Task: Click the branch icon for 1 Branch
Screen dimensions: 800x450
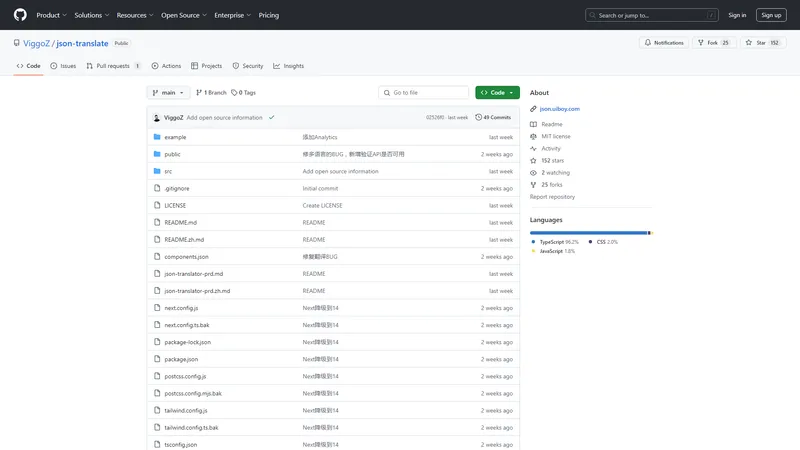Action: 199,92
